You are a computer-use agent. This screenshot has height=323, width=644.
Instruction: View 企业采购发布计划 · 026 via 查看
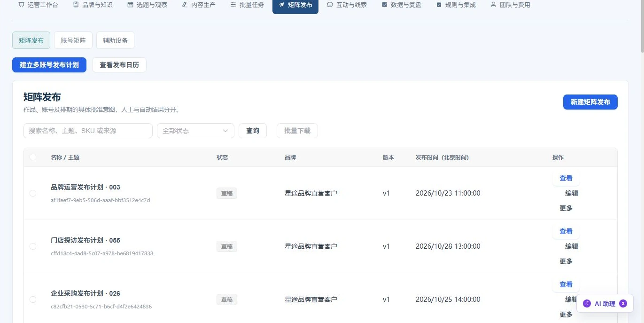[566, 284]
